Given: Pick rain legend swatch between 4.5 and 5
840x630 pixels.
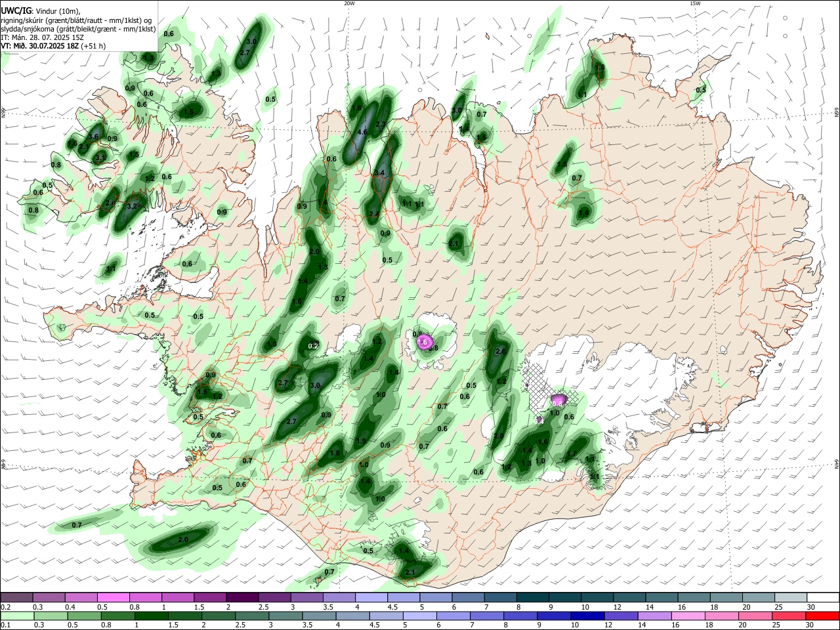Looking at the screenshot, I should 387,616.
